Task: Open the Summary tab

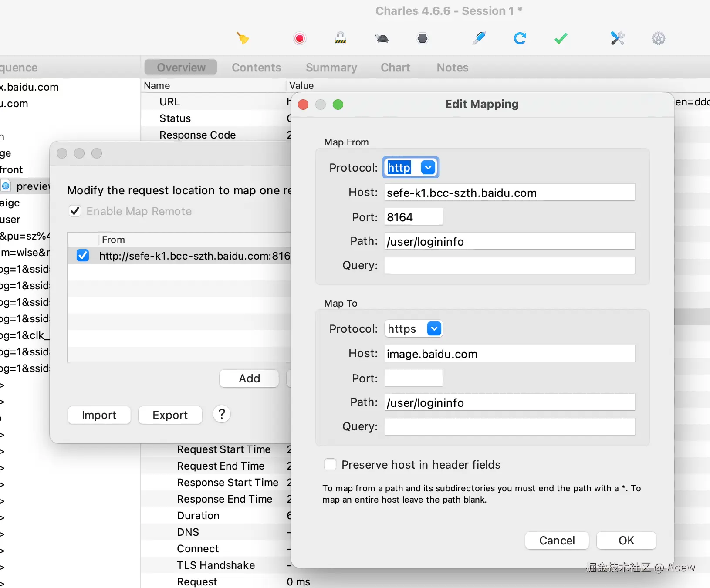Action: pyautogui.click(x=331, y=68)
